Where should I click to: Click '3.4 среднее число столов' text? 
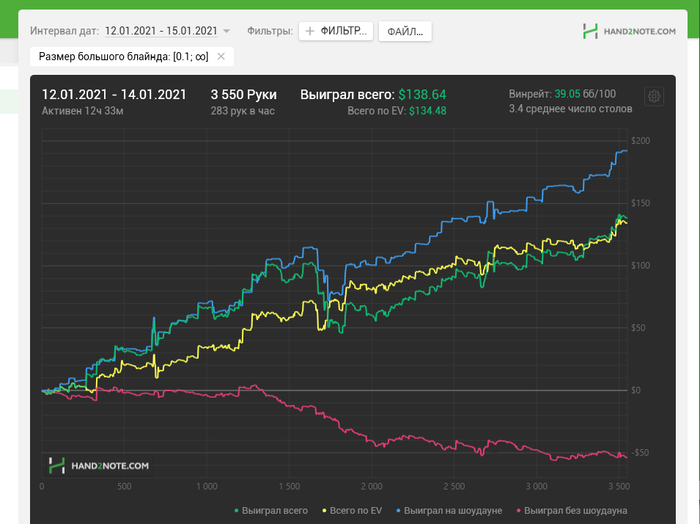(x=571, y=109)
